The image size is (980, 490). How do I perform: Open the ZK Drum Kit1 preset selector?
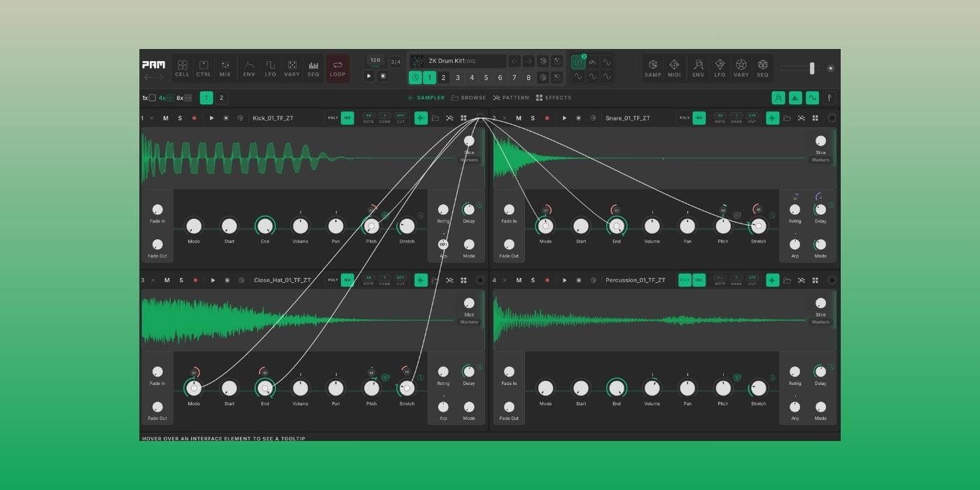[x=458, y=62]
